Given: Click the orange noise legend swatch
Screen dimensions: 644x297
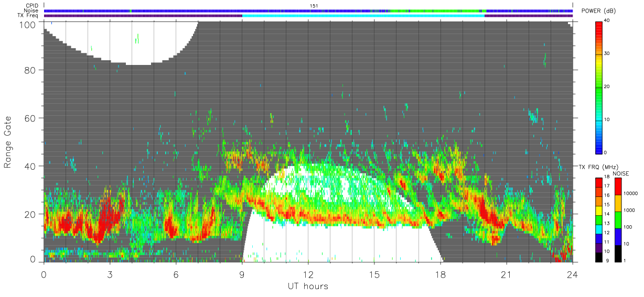Looking at the screenshot, I should [617, 202].
